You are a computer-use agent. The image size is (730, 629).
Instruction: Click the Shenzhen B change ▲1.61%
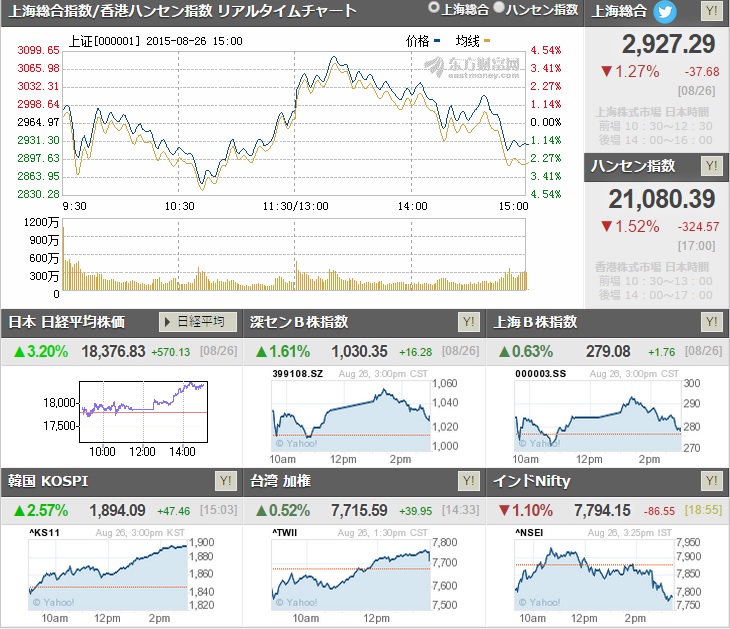point(283,352)
